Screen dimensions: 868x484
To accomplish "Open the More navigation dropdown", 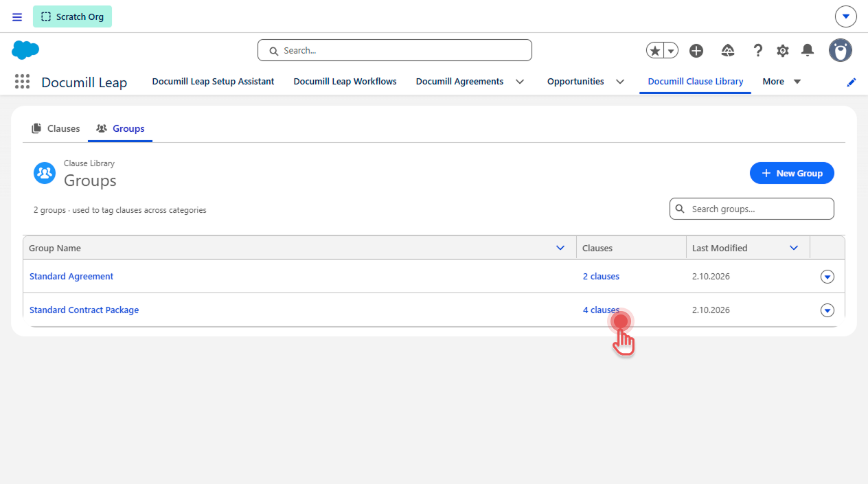I will [782, 82].
